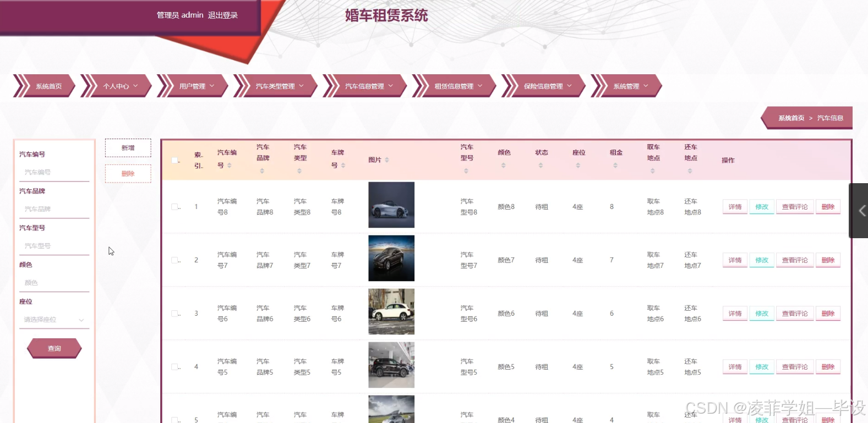Sort by 颜色 column arrows
The width and height of the screenshot is (868, 423).
tap(504, 166)
